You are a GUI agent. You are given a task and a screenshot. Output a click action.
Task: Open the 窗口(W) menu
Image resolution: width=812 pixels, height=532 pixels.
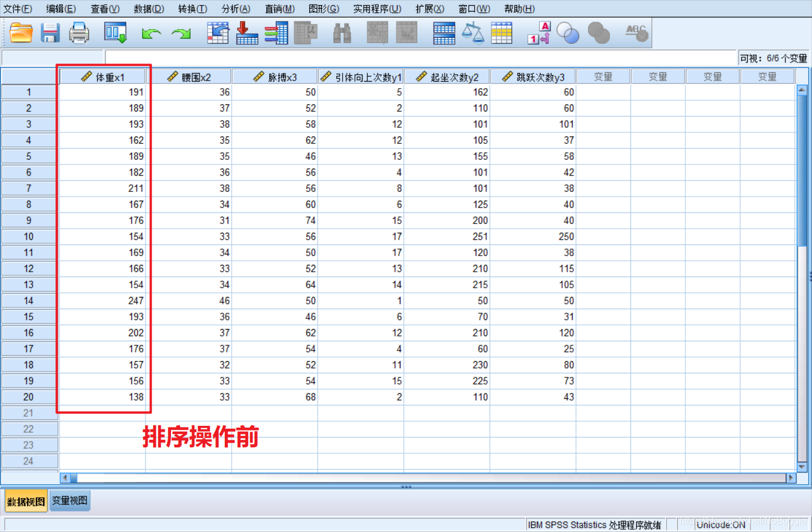pyautogui.click(x=474, y=9)
